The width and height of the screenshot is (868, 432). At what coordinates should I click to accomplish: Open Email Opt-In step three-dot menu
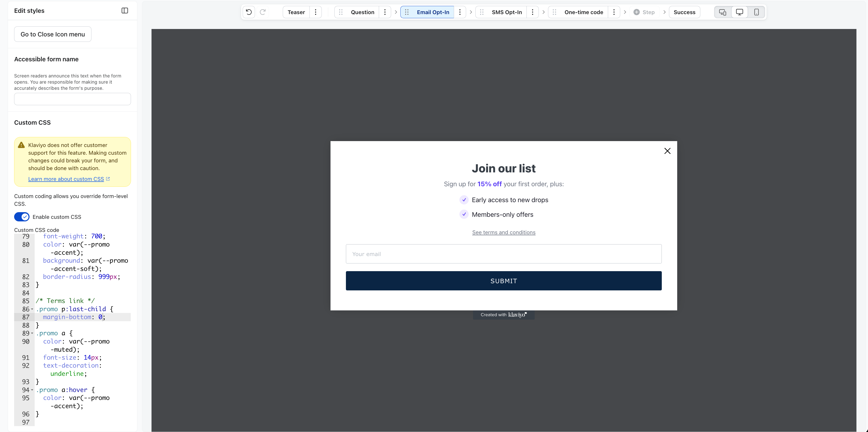460,12
